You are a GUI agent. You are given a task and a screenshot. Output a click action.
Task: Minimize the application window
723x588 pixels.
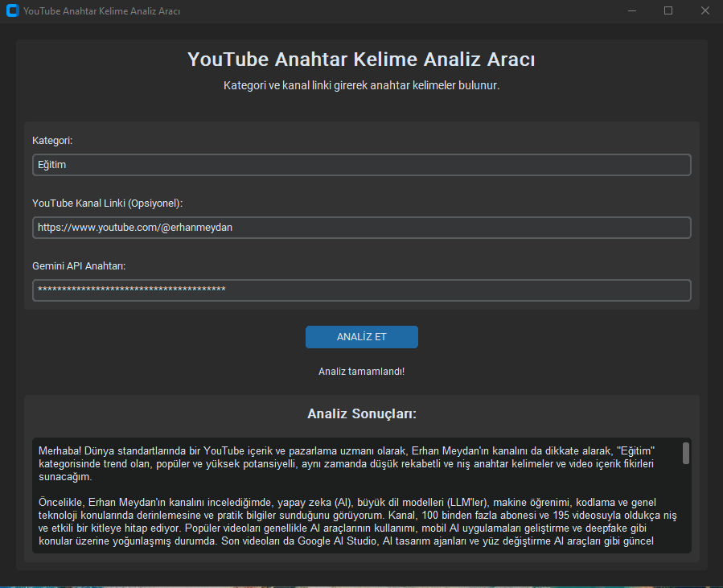point(632,10)
